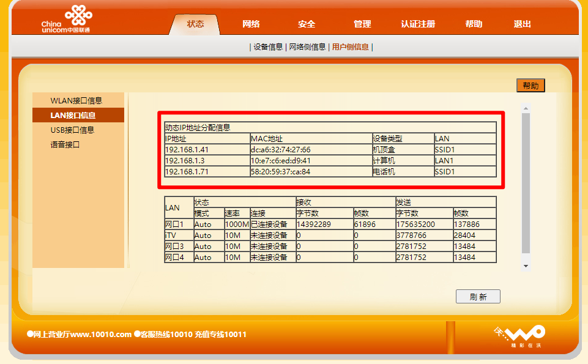Click sent frames value 28404
588x364 pixels.
pyautogui.click(x=464, y=236)
